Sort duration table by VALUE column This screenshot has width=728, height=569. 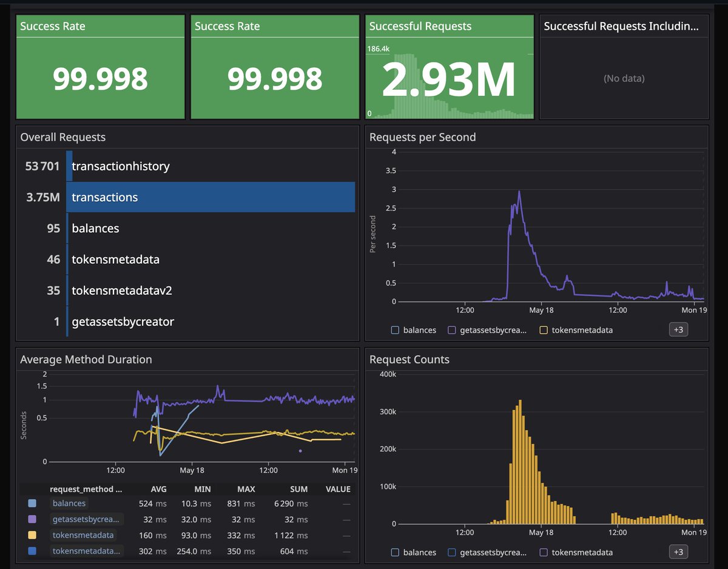click(338, 489)
